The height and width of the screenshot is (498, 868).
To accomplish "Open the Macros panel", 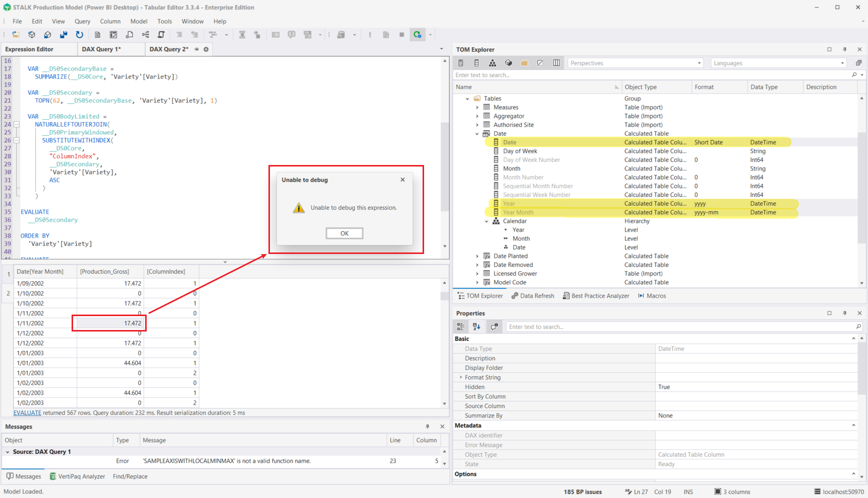I will coord(652,296).
